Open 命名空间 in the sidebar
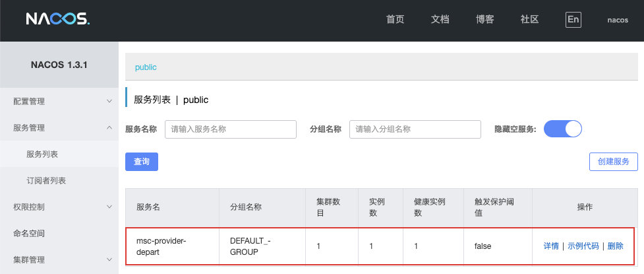The image size is (644, 274). [x=59, y=233]
